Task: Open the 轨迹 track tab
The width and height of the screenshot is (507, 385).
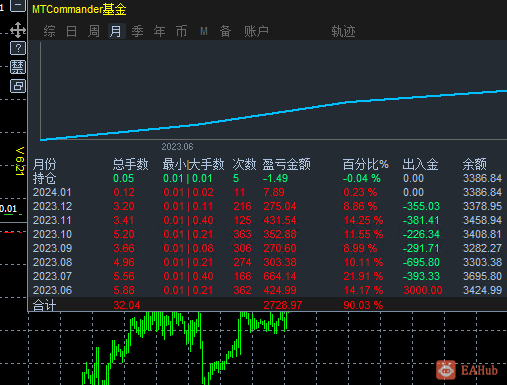Action: point(343,31)
